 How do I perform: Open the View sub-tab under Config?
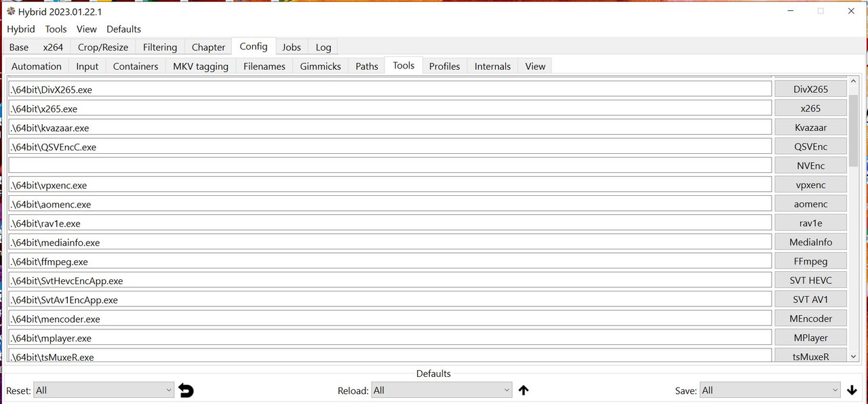click(535, 66)
